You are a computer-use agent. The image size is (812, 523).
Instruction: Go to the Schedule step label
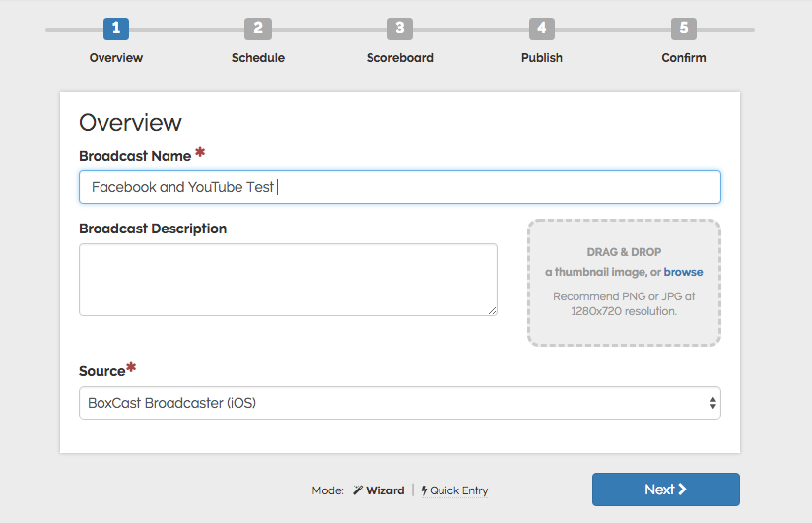coord(258,58)
